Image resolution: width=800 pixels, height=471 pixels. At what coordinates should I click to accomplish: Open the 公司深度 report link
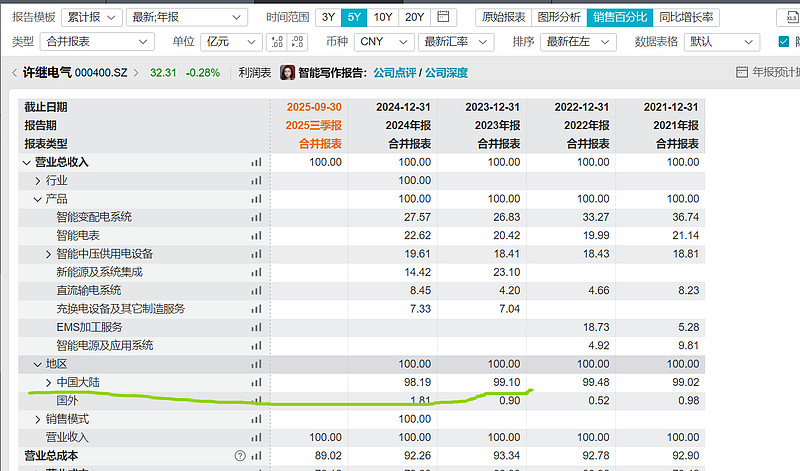447,73
